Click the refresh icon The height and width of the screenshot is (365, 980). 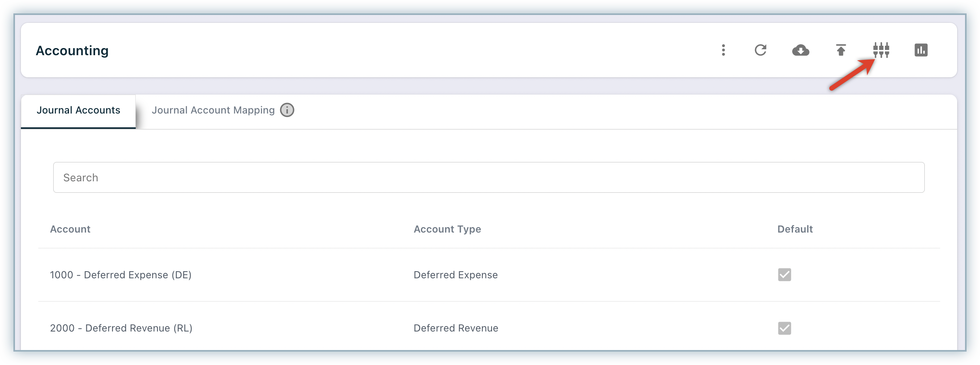coord(761,50)
